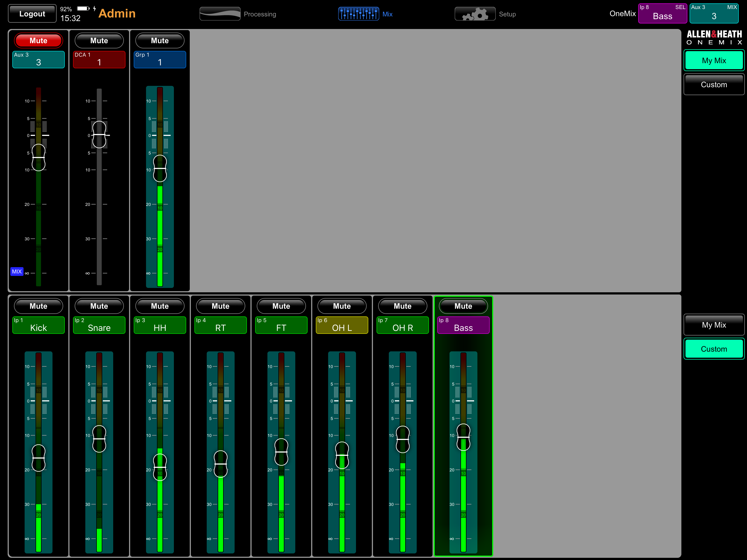Viewport: 747px width, 560px height.
Task: Select upper My Mix layer tab
Action: point(714,60)
